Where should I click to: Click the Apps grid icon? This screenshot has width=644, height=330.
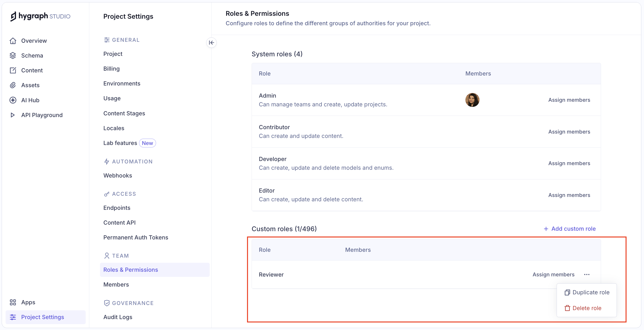click(13, 302)
